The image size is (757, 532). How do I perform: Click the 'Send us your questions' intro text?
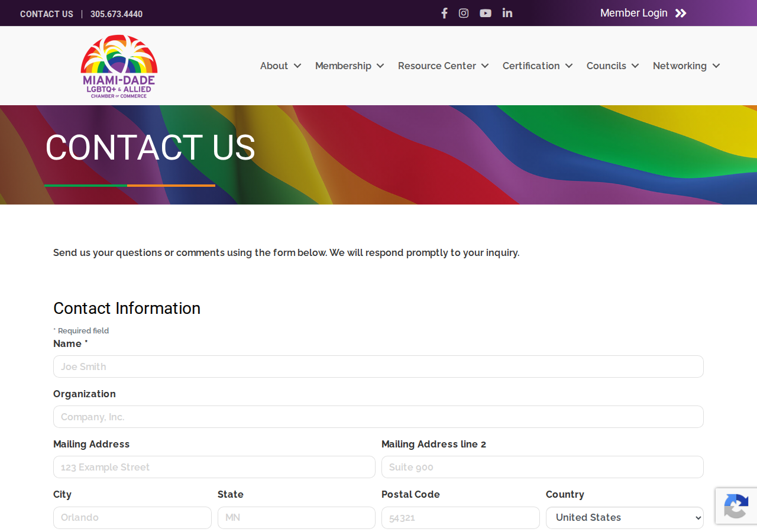[286, 253]
